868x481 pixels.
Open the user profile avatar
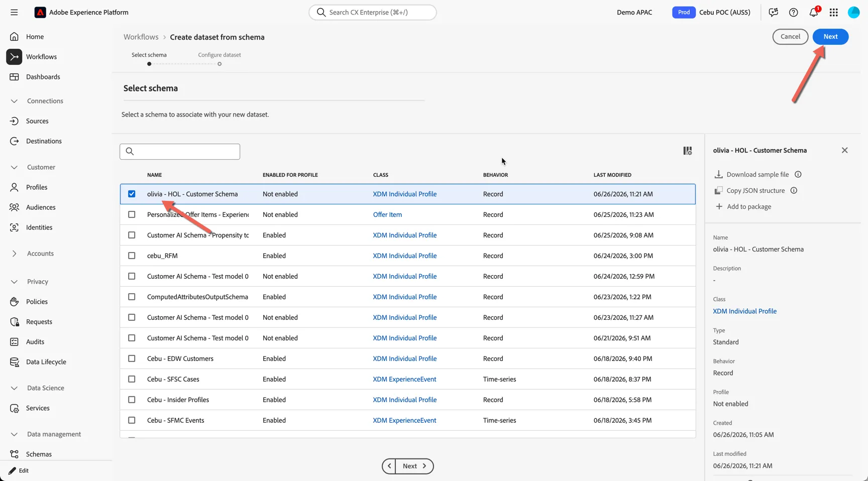pyautogui.click(x=854, y=12)
